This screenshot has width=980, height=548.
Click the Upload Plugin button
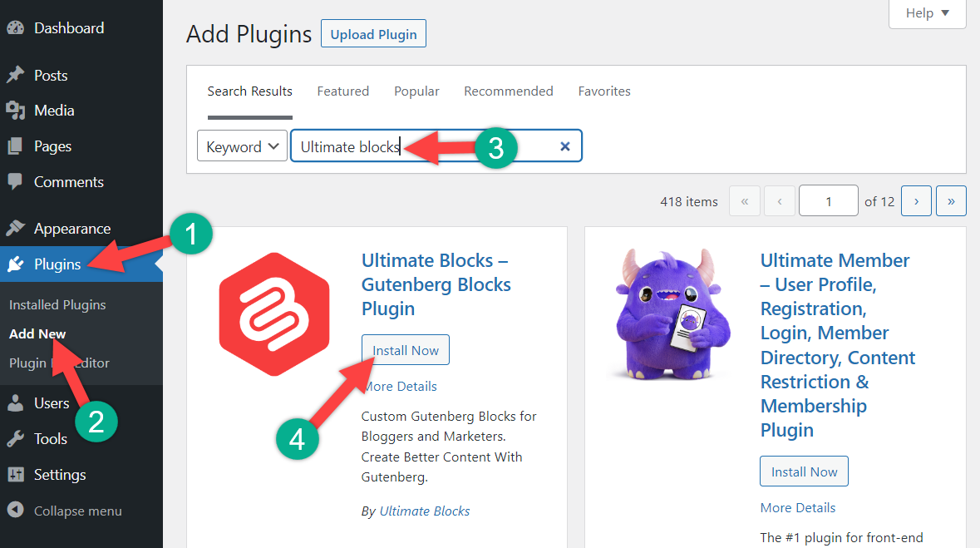tap(374, 34)
